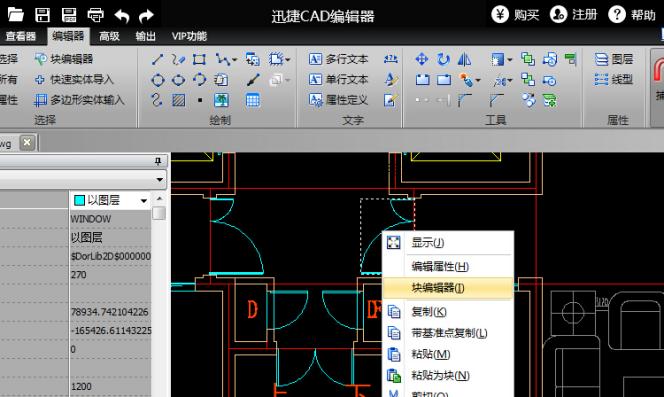
Task: Switch to the 高级 tab
Action: pos(109,36)
